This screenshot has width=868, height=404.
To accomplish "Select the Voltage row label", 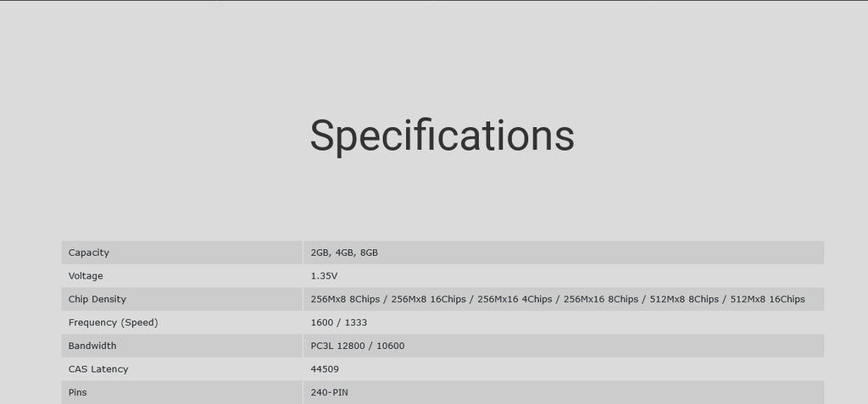I will coord(86,275).
